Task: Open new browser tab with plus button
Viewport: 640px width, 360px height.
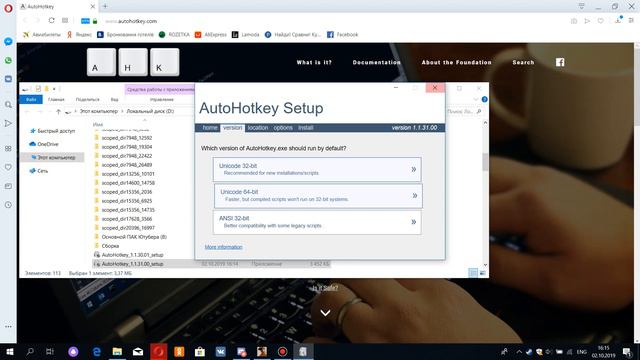Action: click(x=105, y=6)
